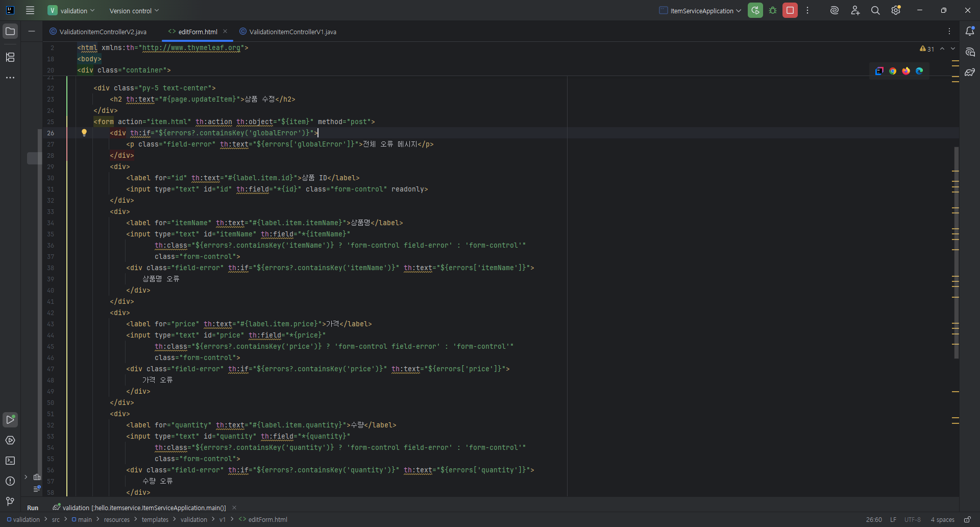
Task: Open AI chat panel on right sidebar
Action: tap(970, 52)
